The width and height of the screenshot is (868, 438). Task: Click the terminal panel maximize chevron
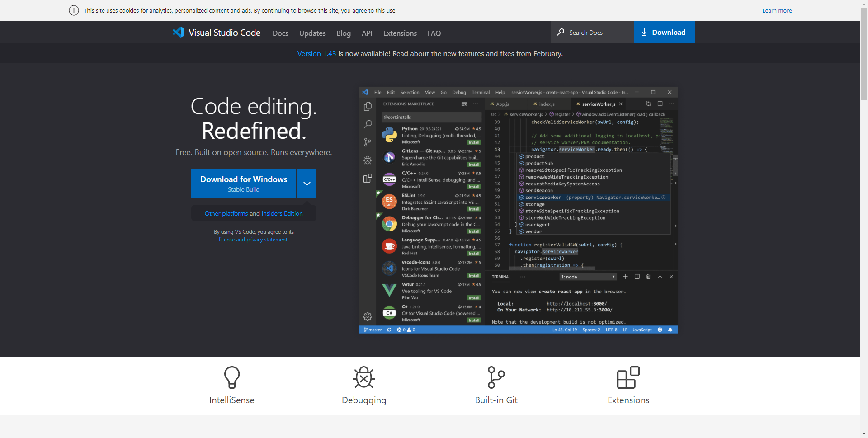pyautogui.click(x=660, y=277)
